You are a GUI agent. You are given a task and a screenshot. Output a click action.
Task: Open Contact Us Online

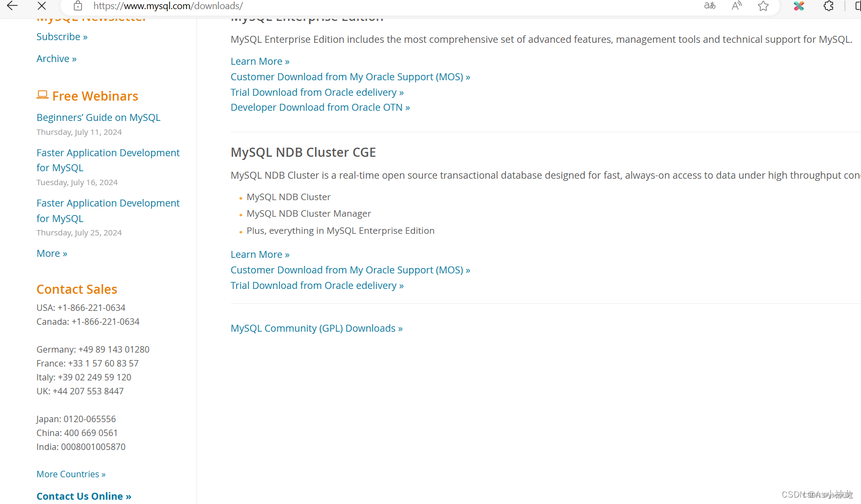84,496
